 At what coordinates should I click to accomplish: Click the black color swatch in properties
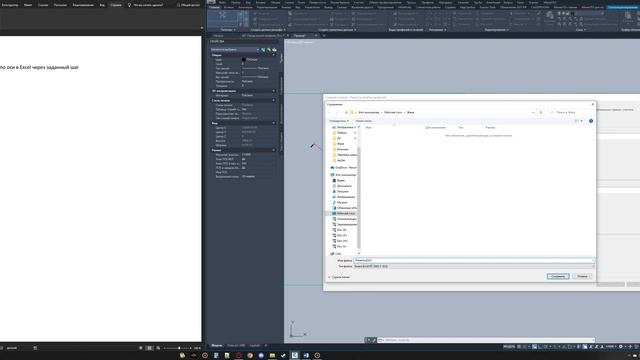244,60
